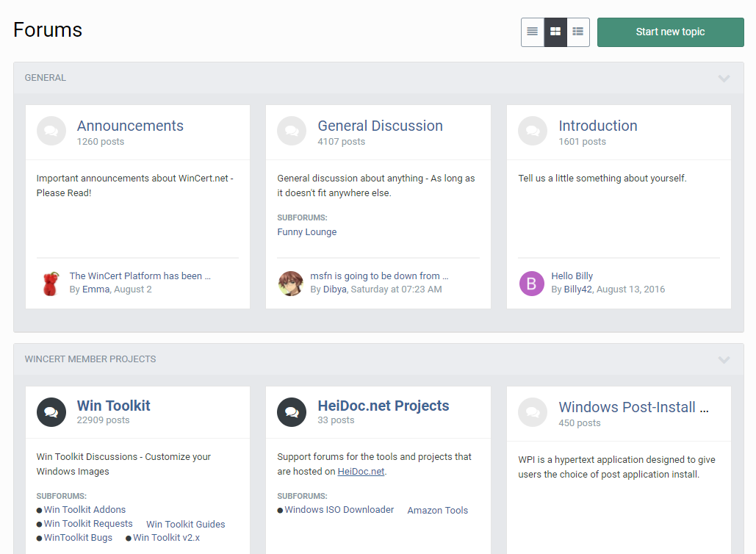
Task: Click the '1260 posts' count
Action: (x=100, y=142)
